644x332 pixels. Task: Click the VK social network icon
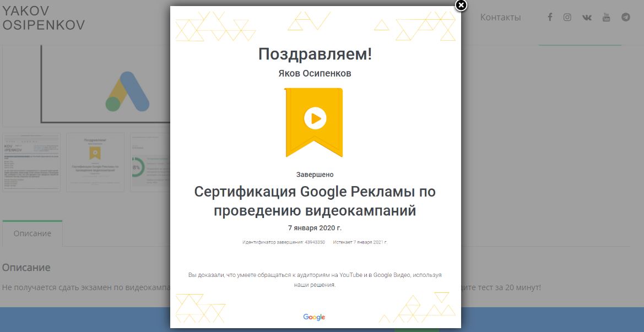pos(586,17)
